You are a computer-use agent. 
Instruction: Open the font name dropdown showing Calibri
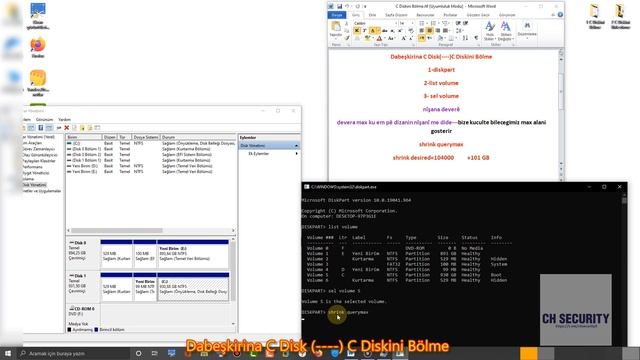pyautogui.click(x=396, y=23)
